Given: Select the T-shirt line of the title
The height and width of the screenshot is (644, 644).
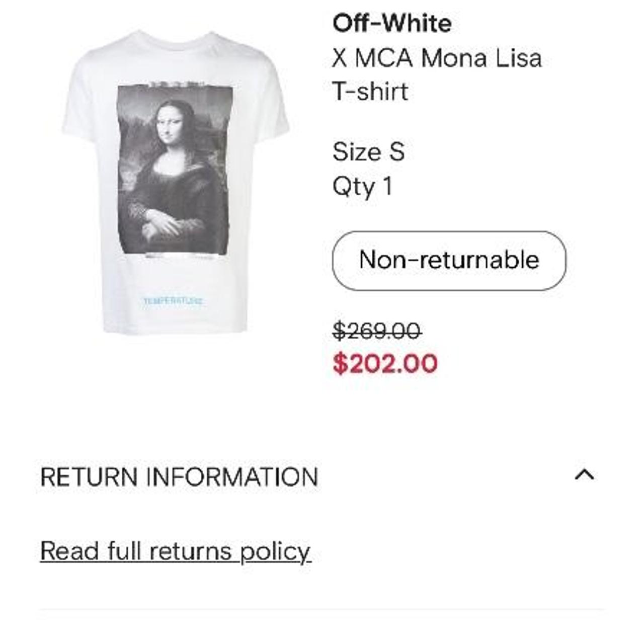Looking at the screenshot, I should (x=371, y=91).
